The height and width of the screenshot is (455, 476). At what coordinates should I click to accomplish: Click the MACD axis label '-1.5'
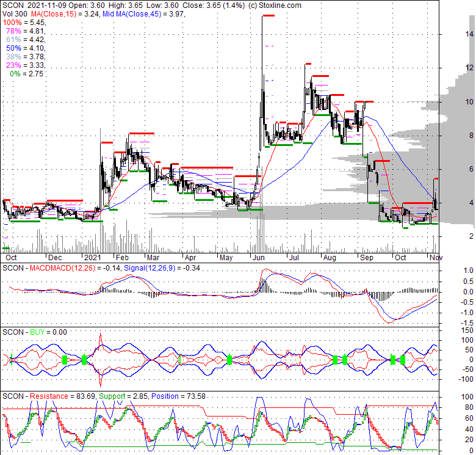[467, 323]
